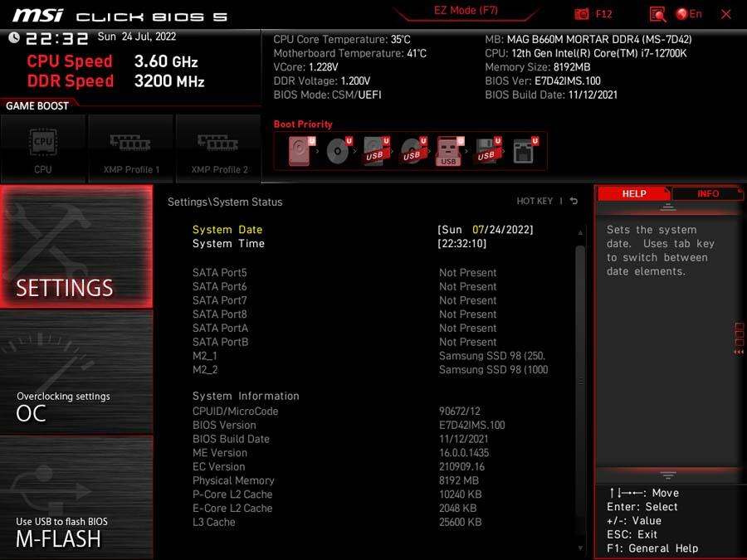Open the OC overclocking settings panel
The width and height of the screenshot is (747, 560).
[x=76, y=373]
